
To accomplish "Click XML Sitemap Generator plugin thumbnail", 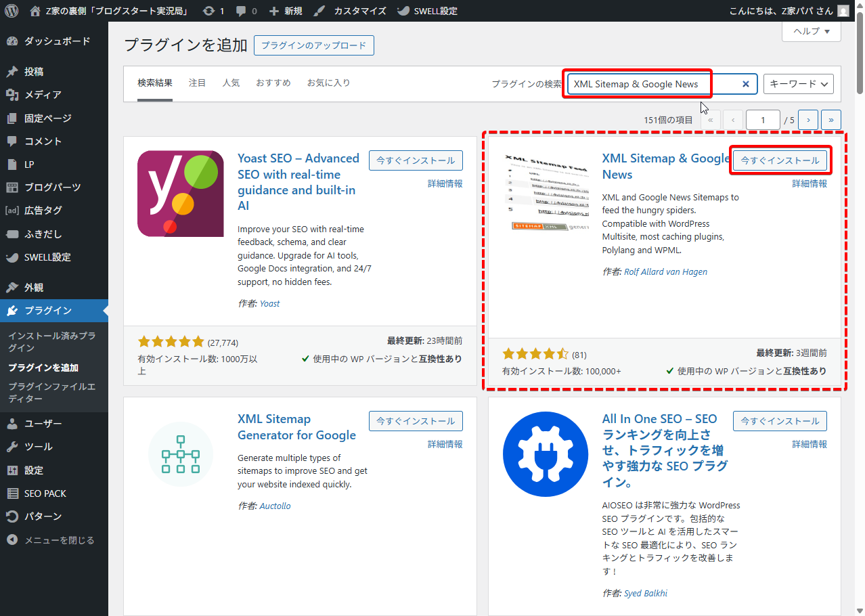I will (181, 454).
